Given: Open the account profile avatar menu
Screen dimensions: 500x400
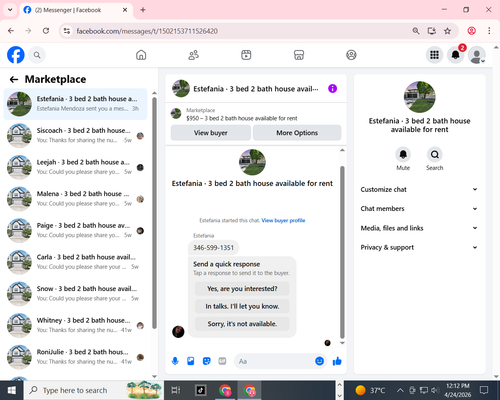Looking at the screenshot, I should (x=477, y=55).
